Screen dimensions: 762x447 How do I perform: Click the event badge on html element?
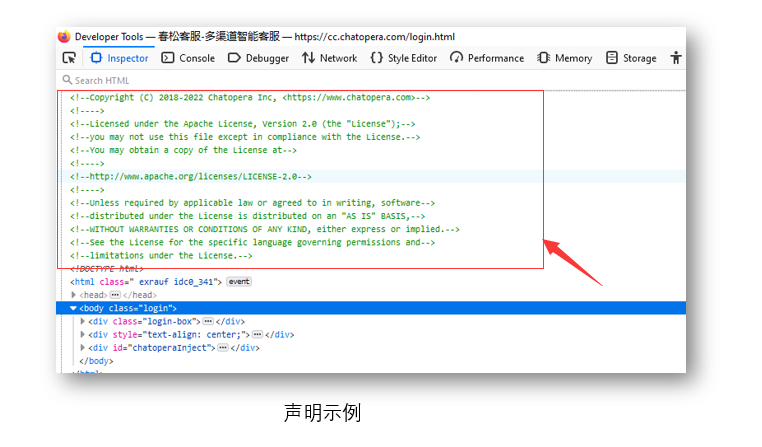238,282
